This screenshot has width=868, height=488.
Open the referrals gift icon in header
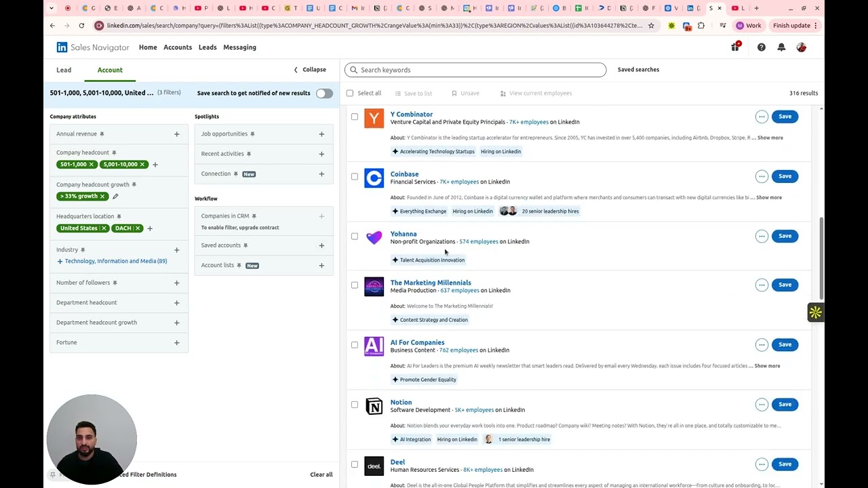click(x=736, y=47)
